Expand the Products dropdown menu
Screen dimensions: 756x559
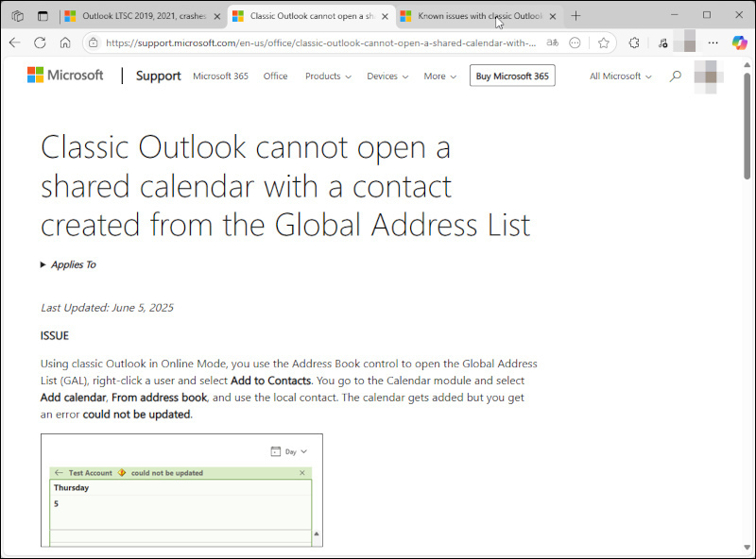pos(328,76)
